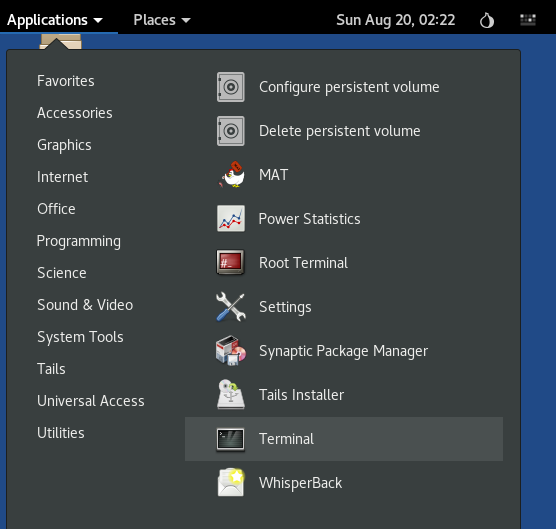556x529 pixels.
Task: Launch Power Statistics by its label
Action: point(310,219)
